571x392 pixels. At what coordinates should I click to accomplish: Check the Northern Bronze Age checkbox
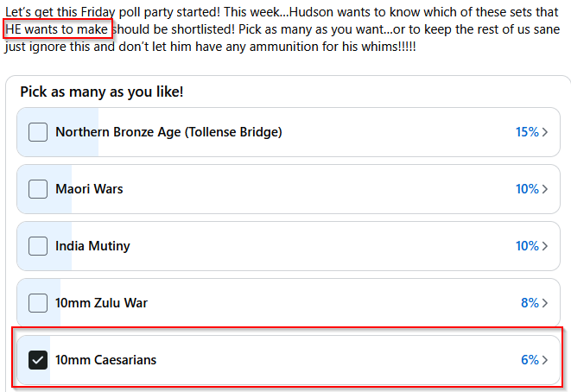coord(38,132)
